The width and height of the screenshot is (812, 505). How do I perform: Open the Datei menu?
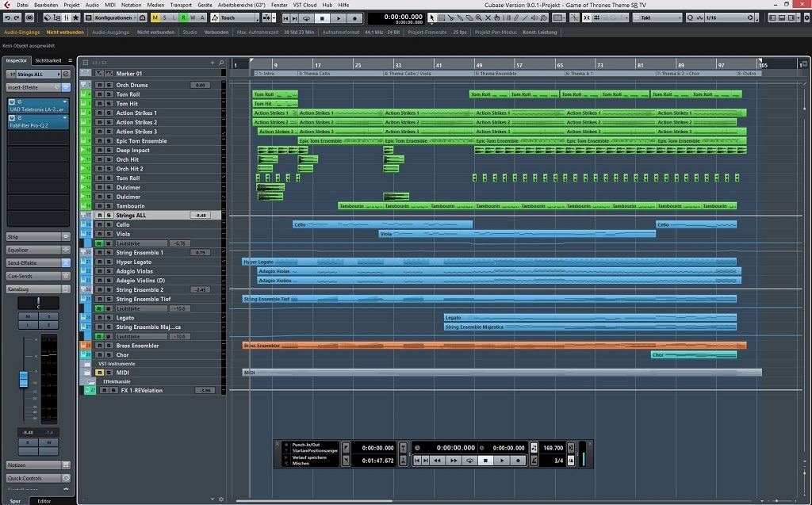point(22,5)
